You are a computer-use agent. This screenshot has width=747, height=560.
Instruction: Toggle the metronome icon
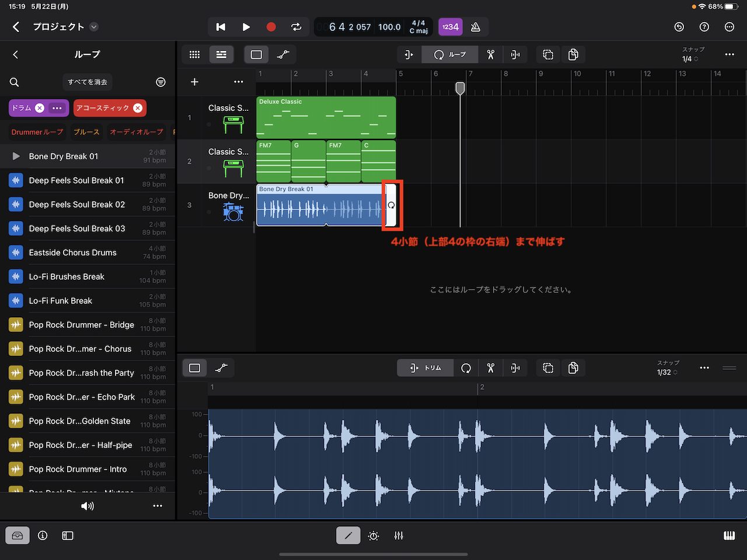tap(476, 27)
